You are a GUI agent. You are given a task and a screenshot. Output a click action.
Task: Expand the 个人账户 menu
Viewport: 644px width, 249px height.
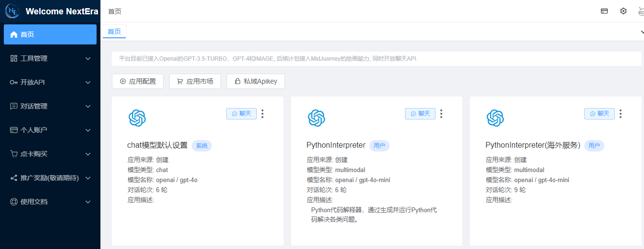pos(50,130)
